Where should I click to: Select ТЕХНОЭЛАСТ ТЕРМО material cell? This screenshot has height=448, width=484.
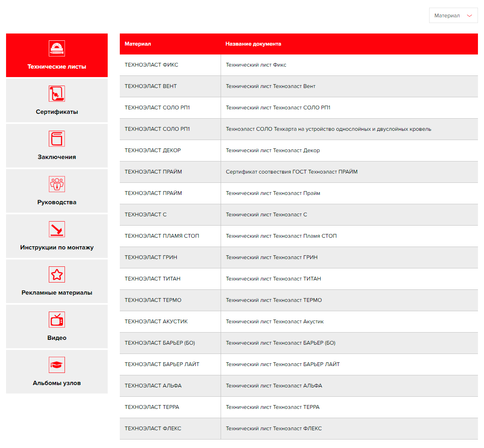pos(170,300)
